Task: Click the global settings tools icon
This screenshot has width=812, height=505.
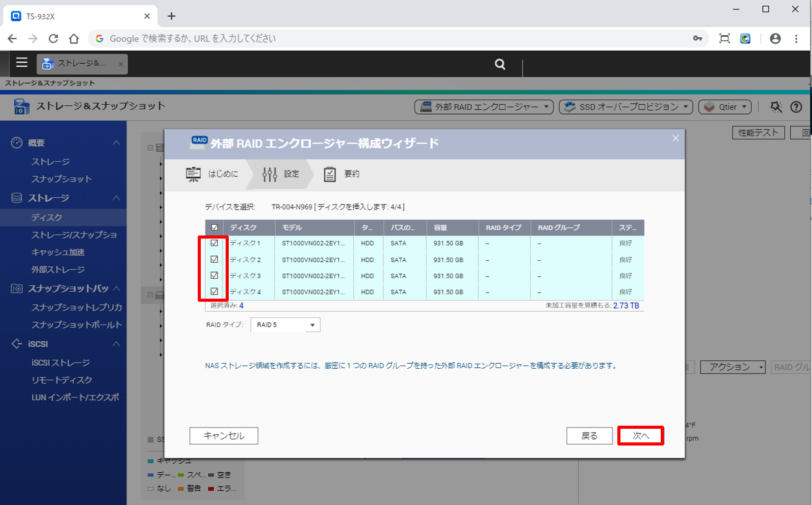Action: click(776, 107)
